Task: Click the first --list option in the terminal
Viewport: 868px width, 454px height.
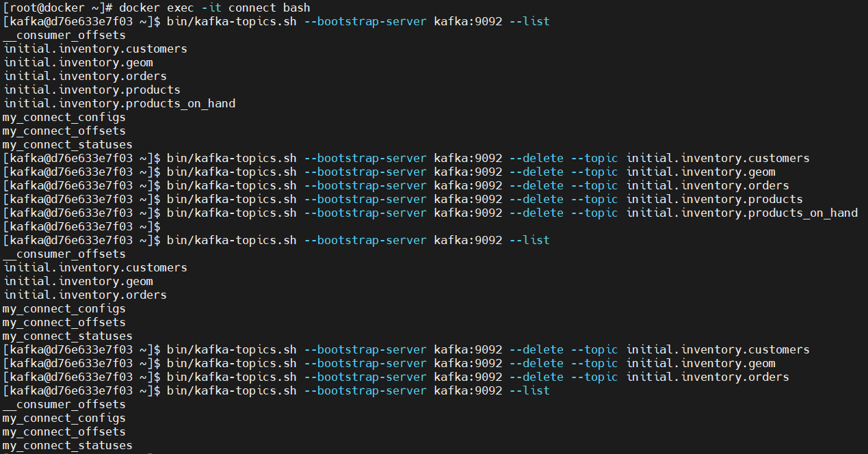Action: coord(529,22)
